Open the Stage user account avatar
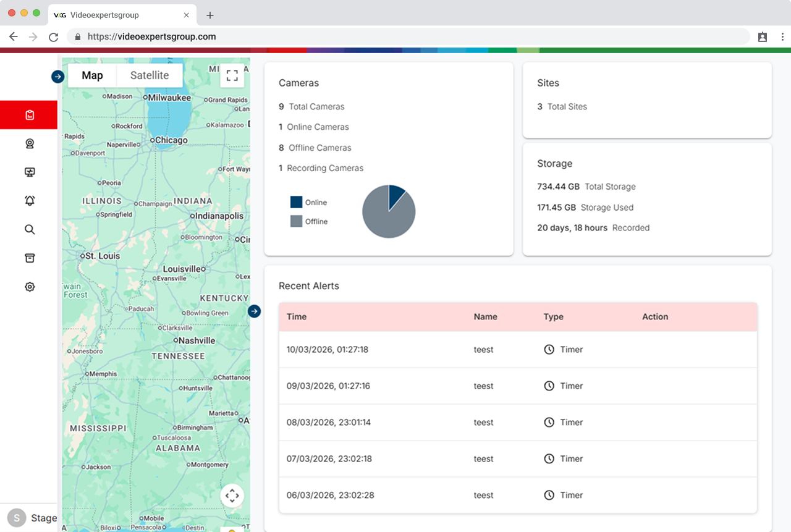Image resolution: width=791 pixels, height=532 pixels. (17, 518)
